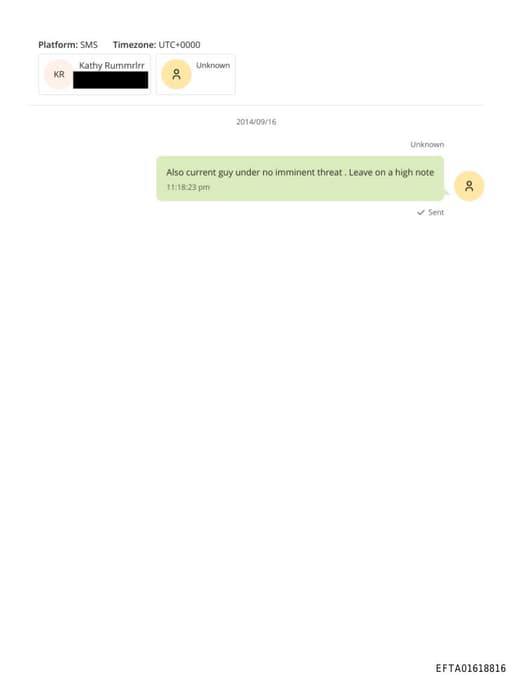This screenshot has height=678, width=512.
Task: Click the yellow sender avatar beside the message
Action: (469, 186)
